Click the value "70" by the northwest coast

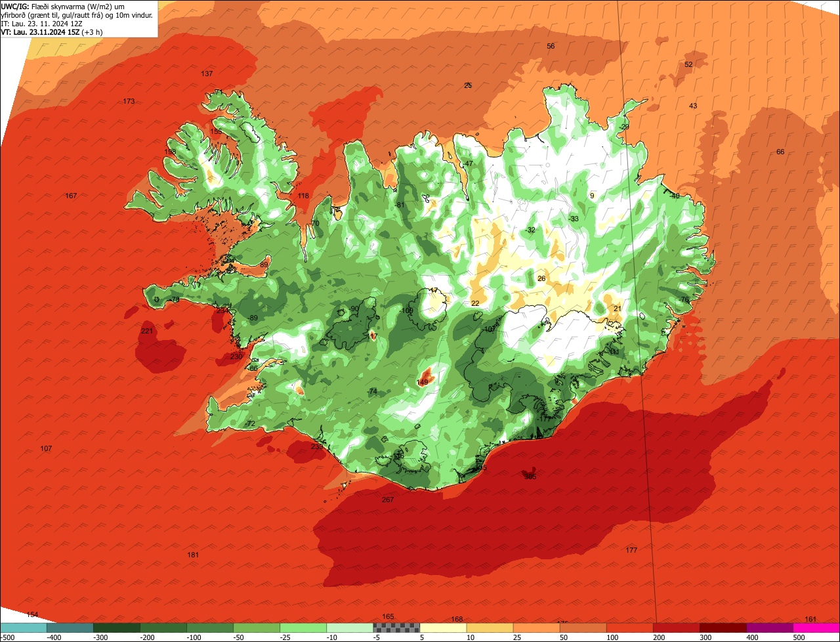(315, 223)
